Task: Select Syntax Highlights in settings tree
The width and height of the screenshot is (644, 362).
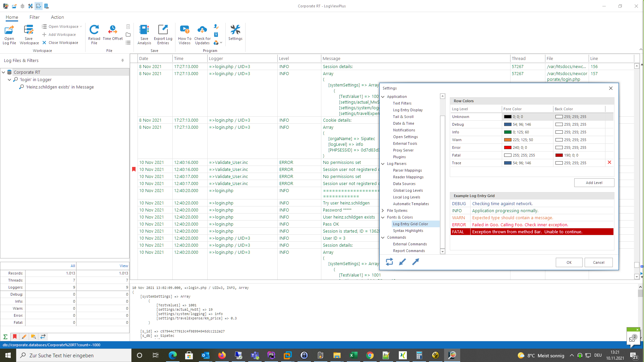Action: (408, 231)
